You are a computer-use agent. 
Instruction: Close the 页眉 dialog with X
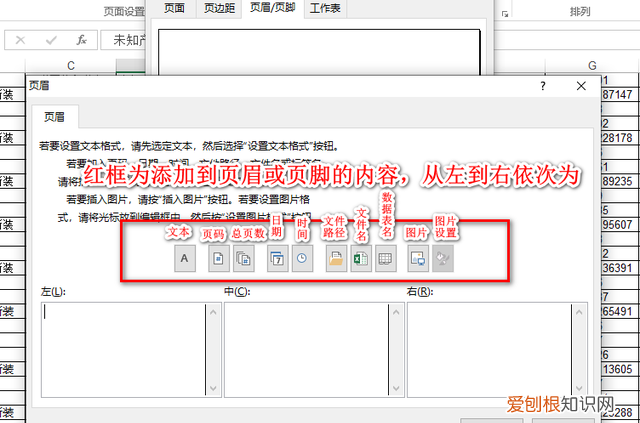click(581, 86)
